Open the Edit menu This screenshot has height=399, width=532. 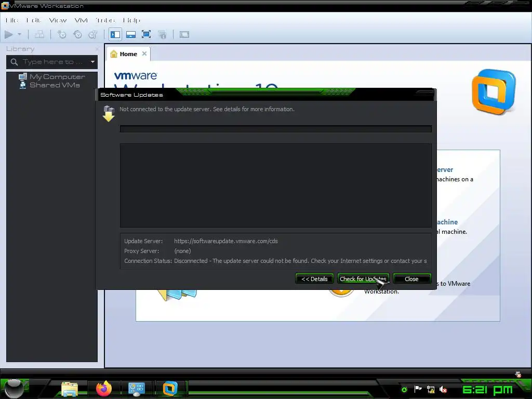[x=34, y=20]
